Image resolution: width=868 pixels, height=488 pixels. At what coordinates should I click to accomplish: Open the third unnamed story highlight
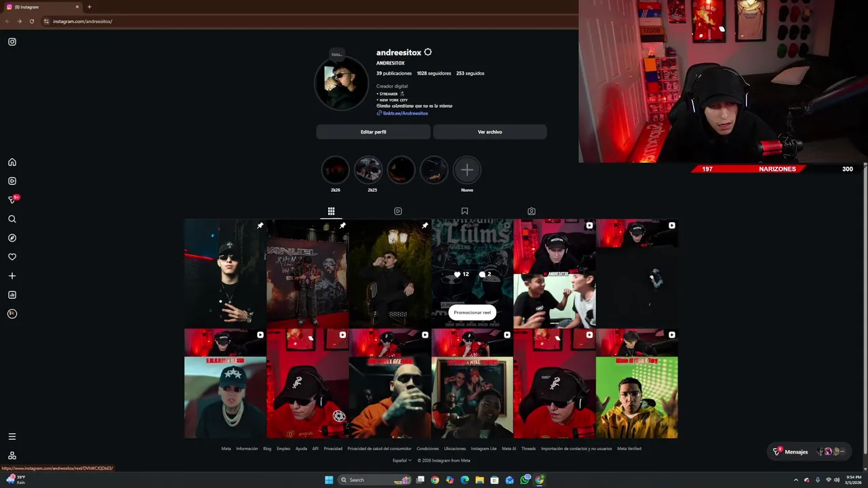401,170
